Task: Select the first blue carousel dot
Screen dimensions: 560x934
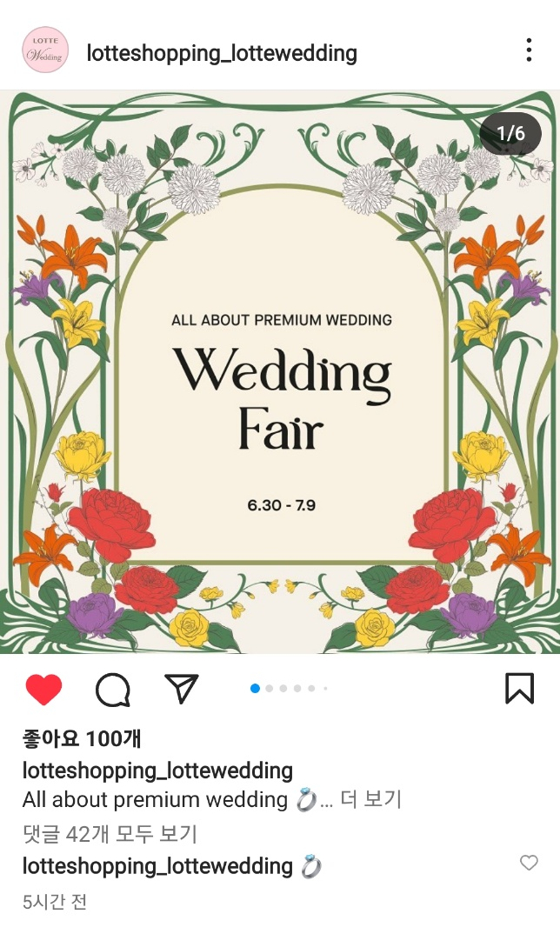Action: pyautogui.click(x=255, y=689)
